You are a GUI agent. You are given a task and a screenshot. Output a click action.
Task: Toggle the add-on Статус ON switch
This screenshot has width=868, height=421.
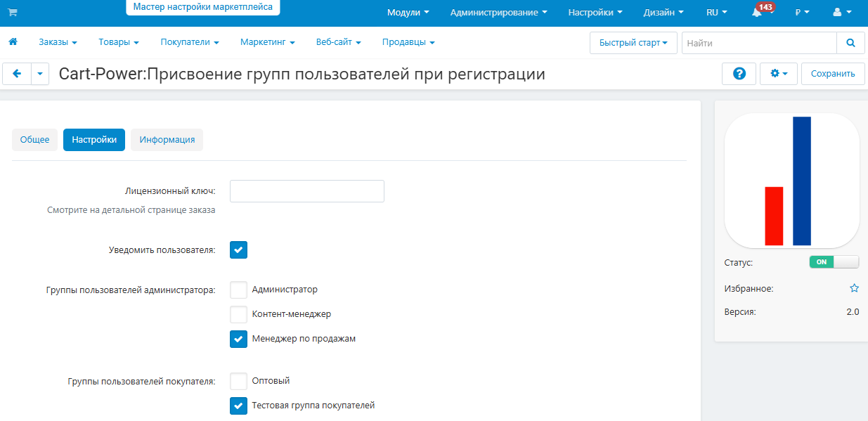834,262
